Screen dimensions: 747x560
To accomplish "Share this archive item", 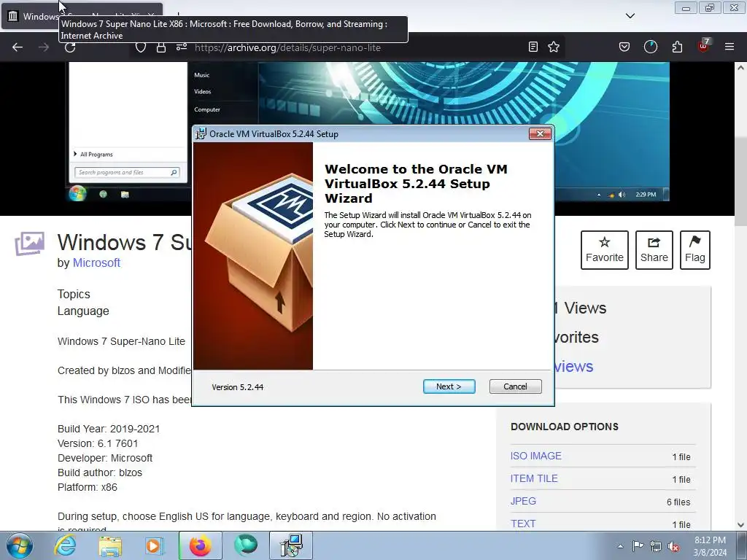I will click(654, 250).
